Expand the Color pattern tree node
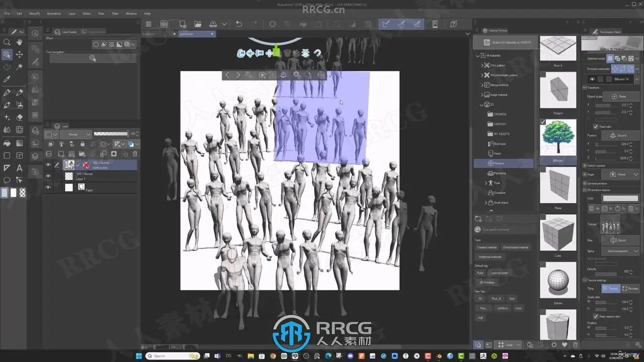 point(481,65)
